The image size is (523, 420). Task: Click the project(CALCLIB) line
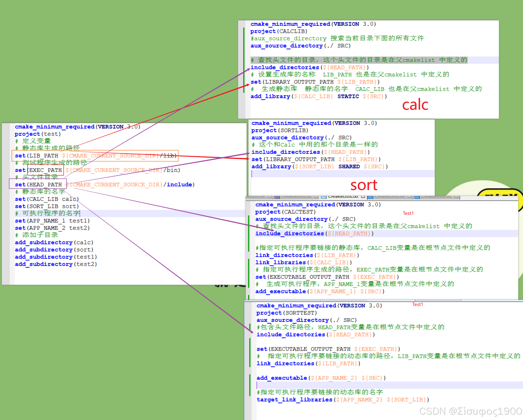(x=279, y=31)
